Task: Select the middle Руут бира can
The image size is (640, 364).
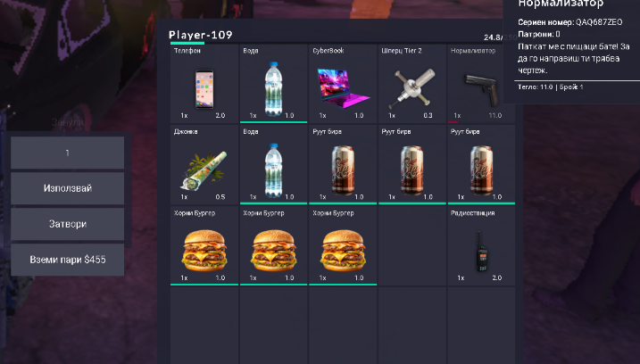Action: click(x=411, y=165)
